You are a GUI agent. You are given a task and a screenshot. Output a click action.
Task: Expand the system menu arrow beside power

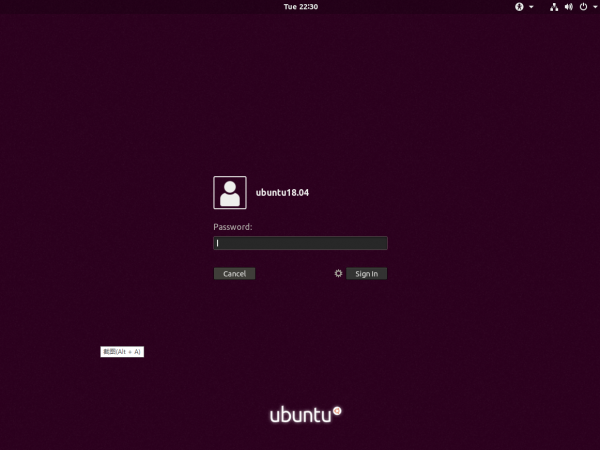click(x=594, y=7)
